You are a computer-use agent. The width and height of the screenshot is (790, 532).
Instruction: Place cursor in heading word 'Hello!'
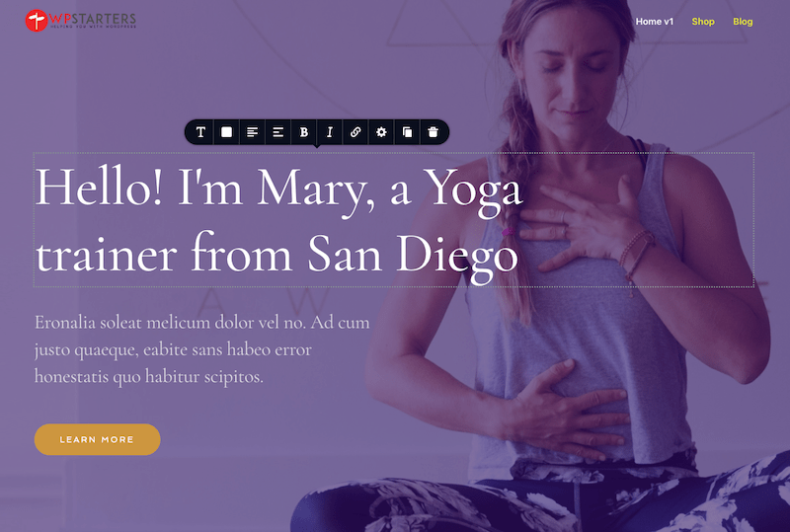[99, 186]
